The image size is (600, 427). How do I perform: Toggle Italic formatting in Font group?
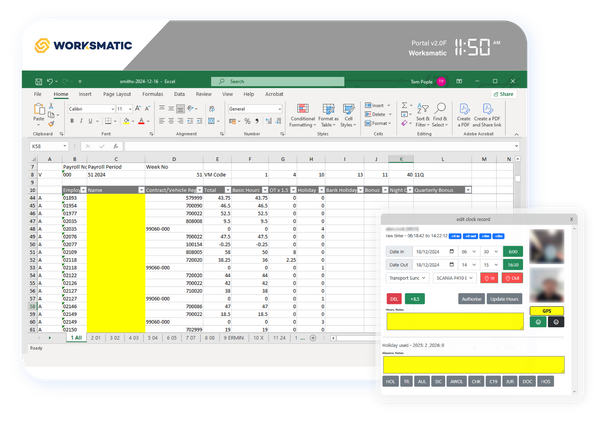[x=81, y=121]
